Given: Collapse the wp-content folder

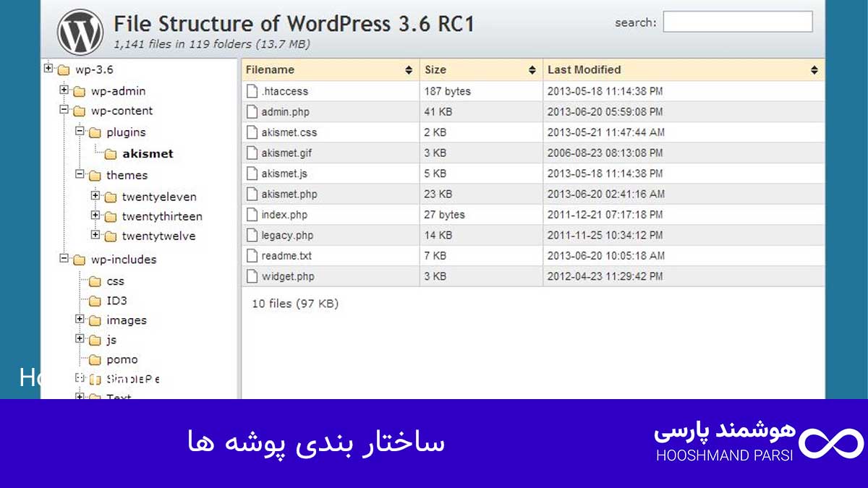Looking at the screenshot, I should tap(64, 110).
